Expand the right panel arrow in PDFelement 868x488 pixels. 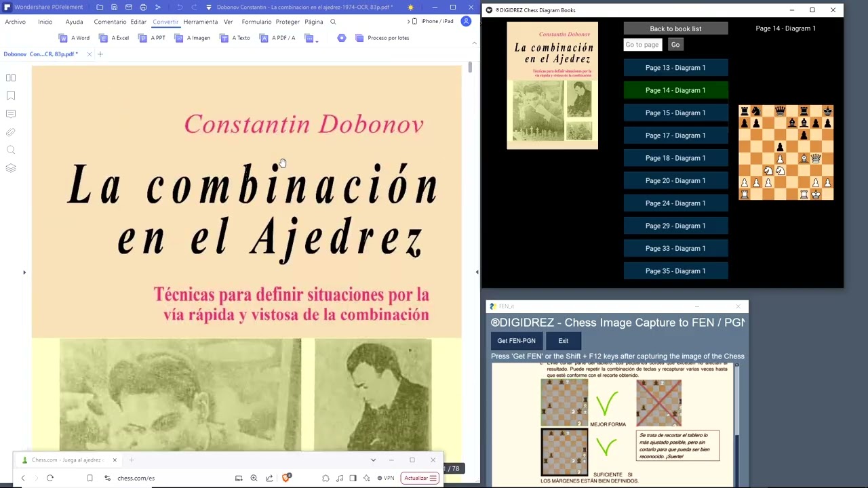pyautogui.click(x=477, y=272)
